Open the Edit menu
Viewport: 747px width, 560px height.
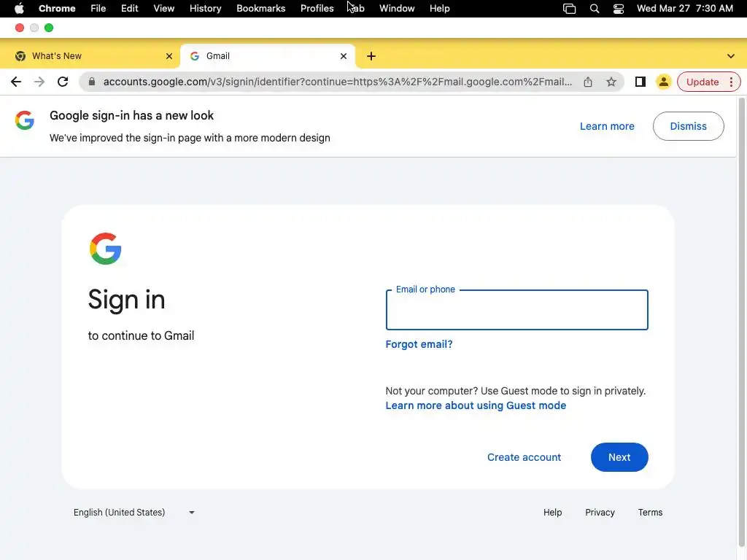coord(130,8)
